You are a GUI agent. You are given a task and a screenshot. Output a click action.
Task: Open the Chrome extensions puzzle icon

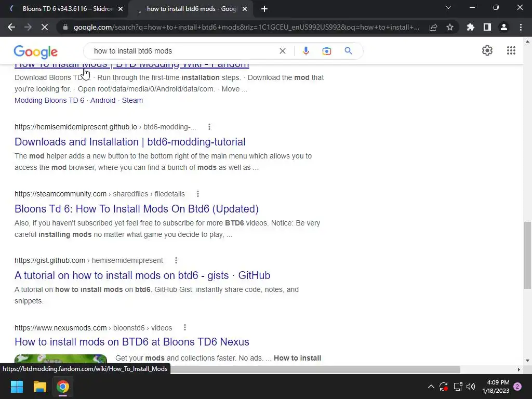(x=471, y=27)
